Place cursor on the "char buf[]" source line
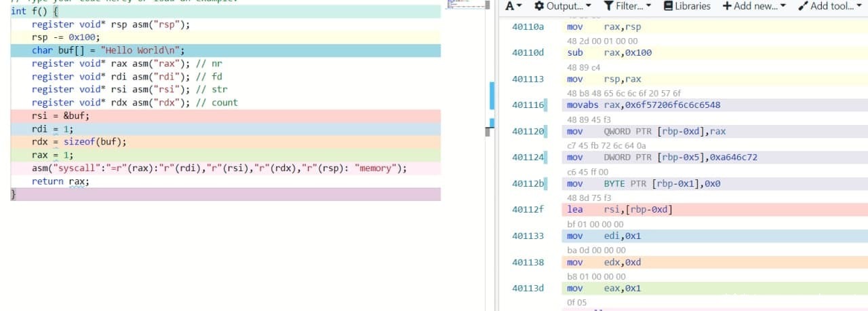The image size is (868, 311). (108, 51)
